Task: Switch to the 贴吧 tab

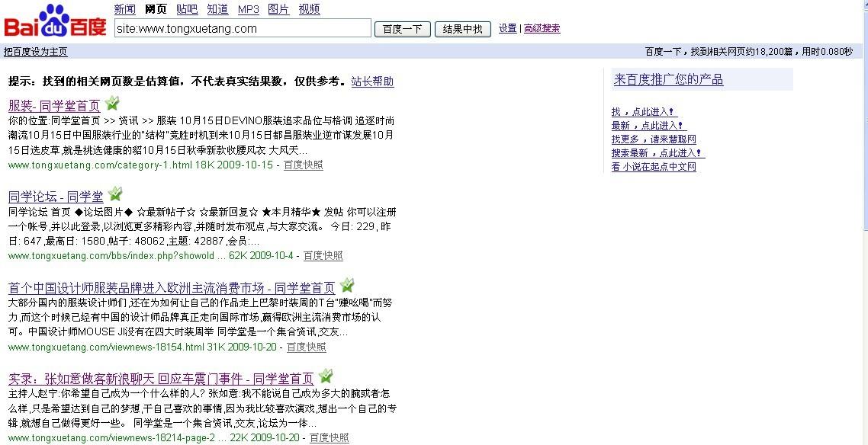Action: coord(187,9)
